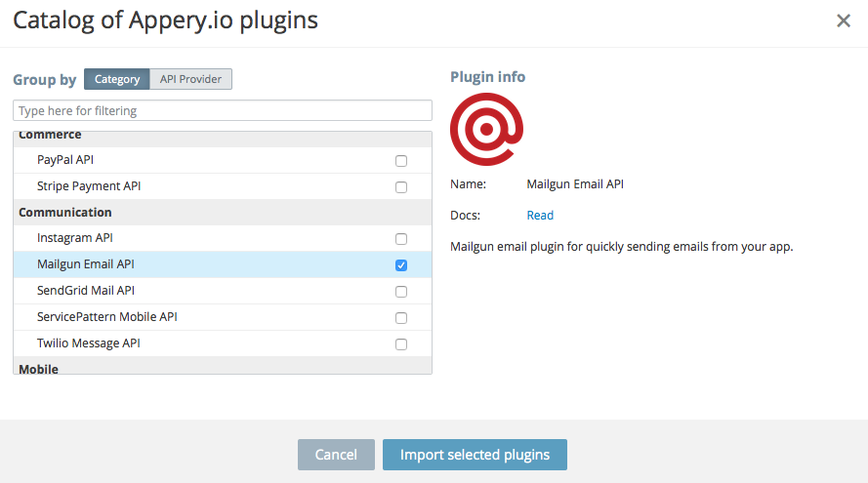Click the Commerce category header

[x=51, y=136]
